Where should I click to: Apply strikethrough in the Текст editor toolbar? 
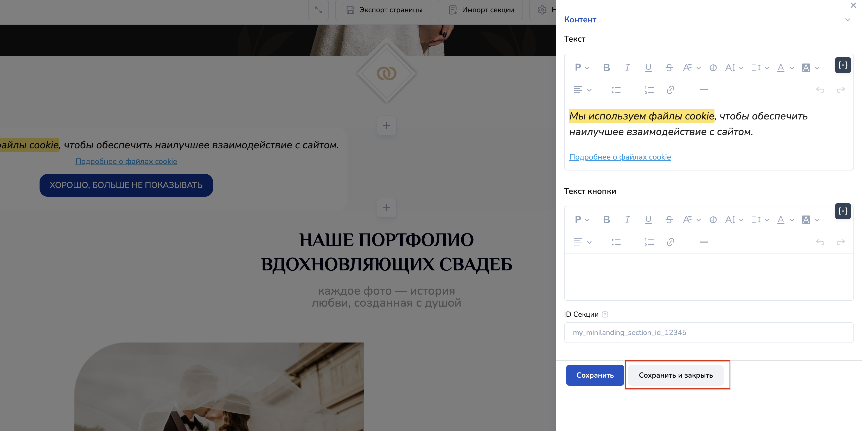tap(669, 68)
